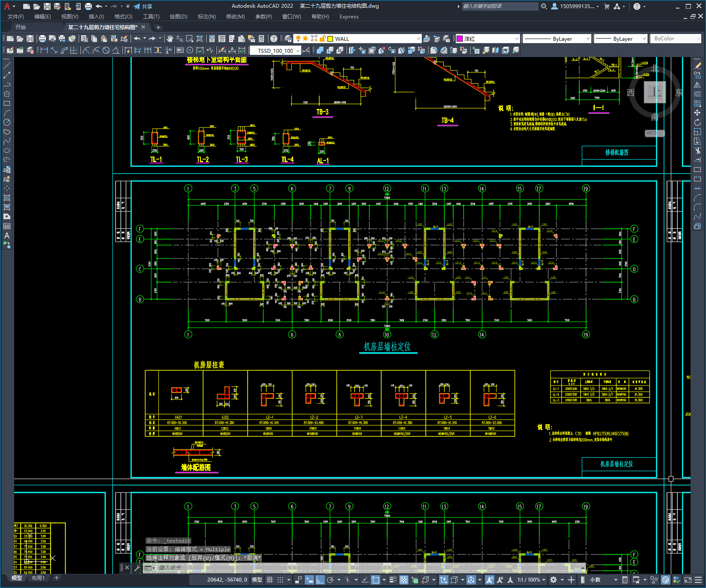Click the WCS label under the ViewCube
The height and width of the screenshot is (588, 706).
(652, 133)
